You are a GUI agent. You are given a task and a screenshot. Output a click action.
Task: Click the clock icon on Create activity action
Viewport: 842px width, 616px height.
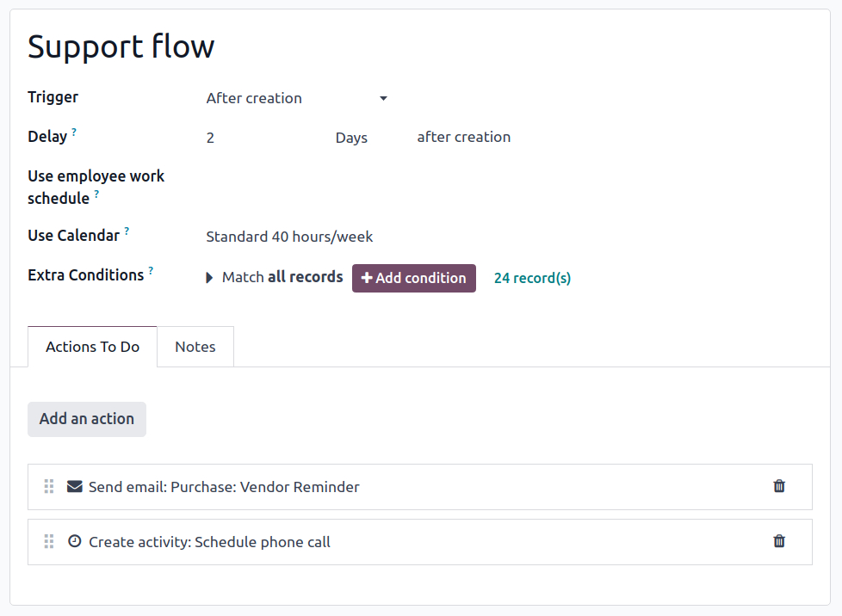coord(74,541)
